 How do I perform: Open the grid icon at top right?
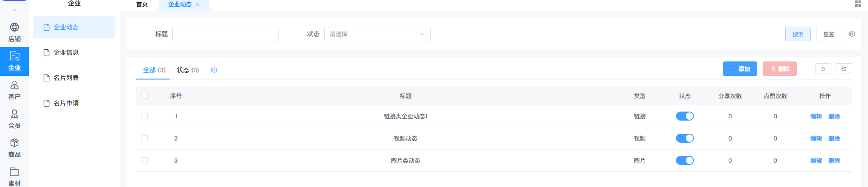click(x=858, y=4)
